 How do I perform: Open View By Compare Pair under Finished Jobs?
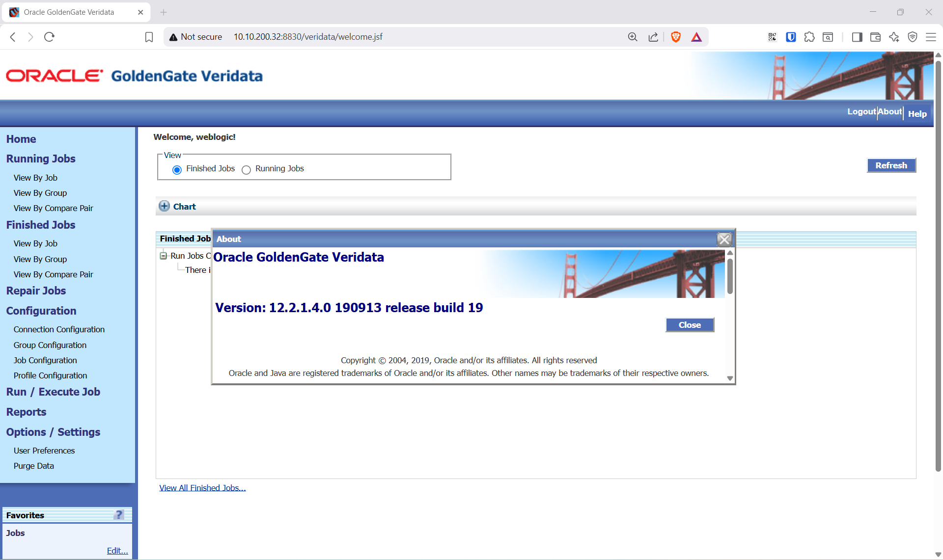[53, 274]
